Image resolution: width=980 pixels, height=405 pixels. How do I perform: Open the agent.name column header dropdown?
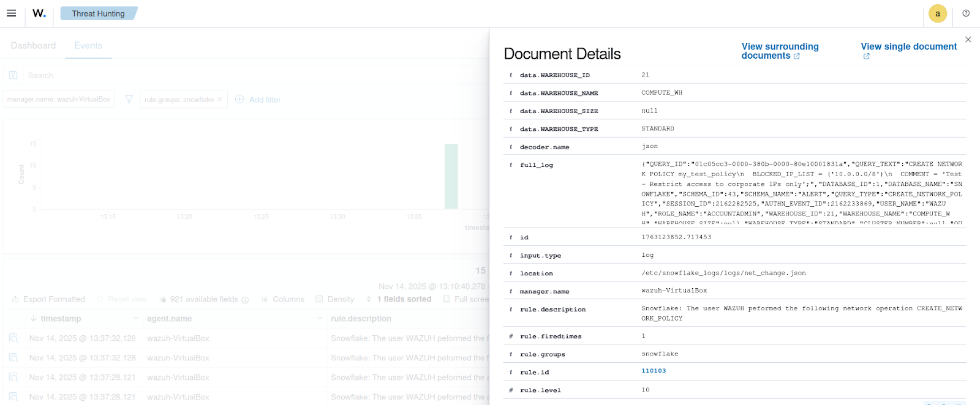[319, 319]
